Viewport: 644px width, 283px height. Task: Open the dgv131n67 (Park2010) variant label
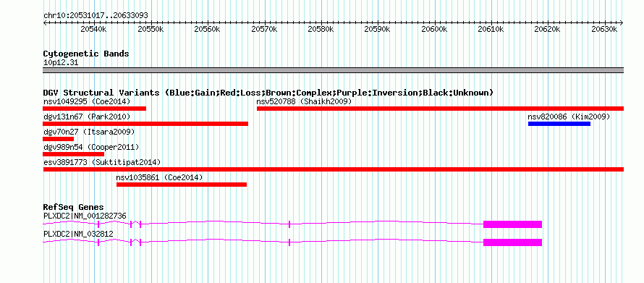click(87, 117)
